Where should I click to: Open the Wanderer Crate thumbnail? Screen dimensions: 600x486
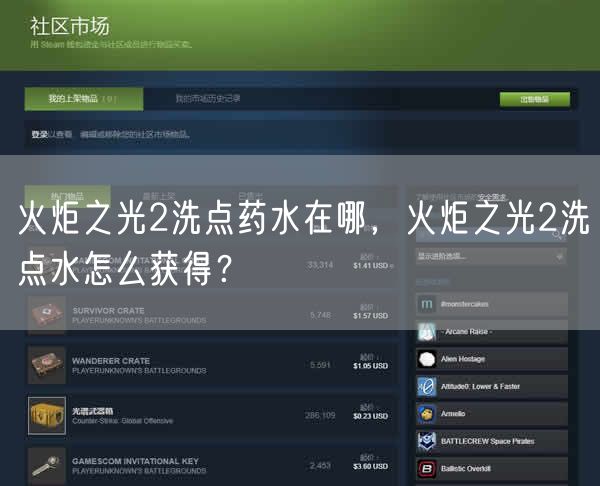pyautogui.click(x=47, y=365)
